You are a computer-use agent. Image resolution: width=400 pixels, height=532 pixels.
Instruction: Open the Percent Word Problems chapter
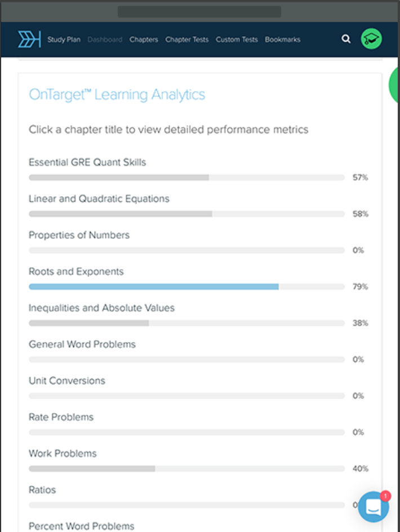[x=81, y=526]
